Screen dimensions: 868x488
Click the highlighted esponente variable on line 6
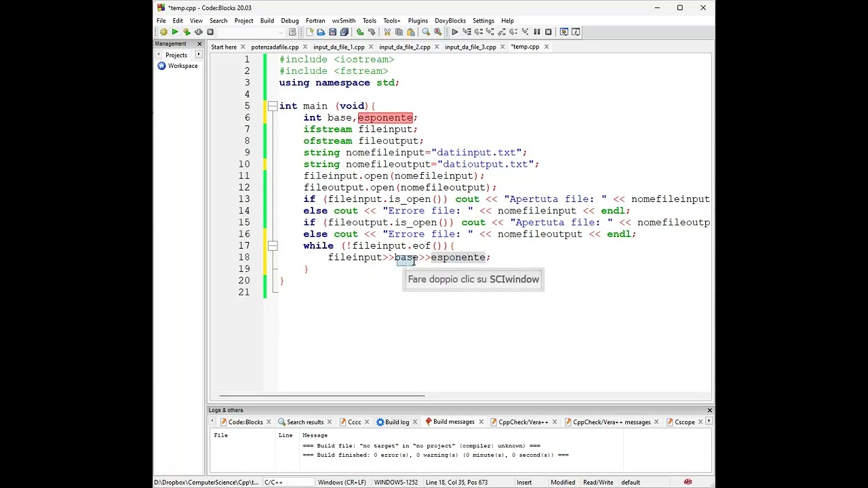[x=385, y=118]
